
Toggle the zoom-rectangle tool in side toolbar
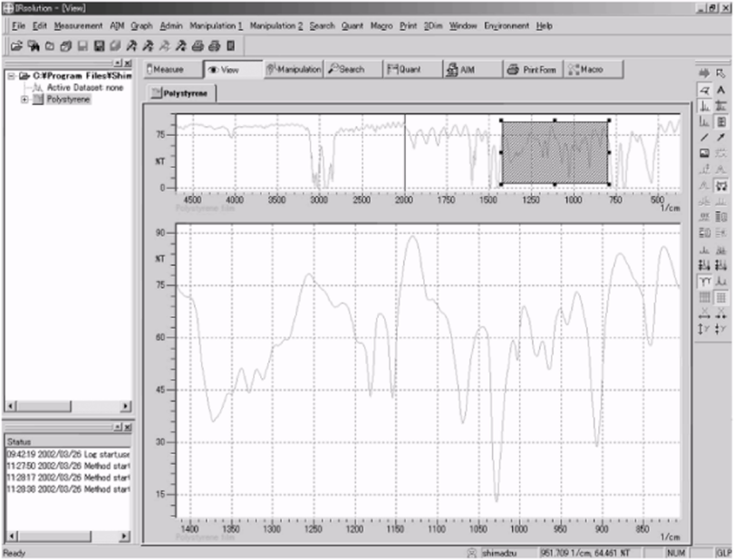704,90
